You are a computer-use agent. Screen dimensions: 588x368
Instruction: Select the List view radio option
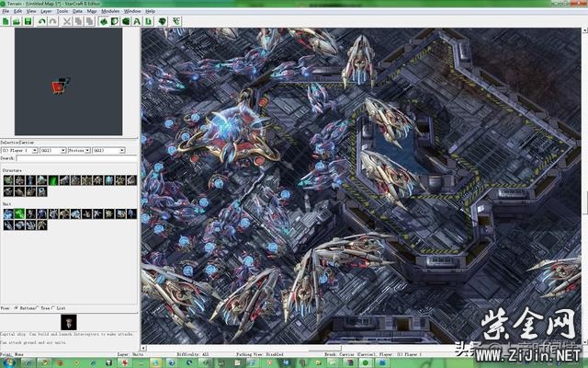point(55,308)
